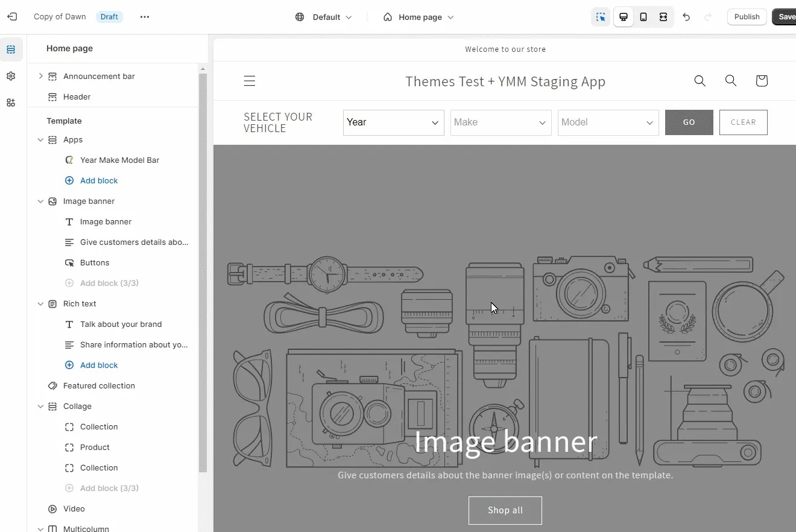The image size is (796, 532).
Task: Collapse the Image banner section
Action: click(x=40, y=201)
